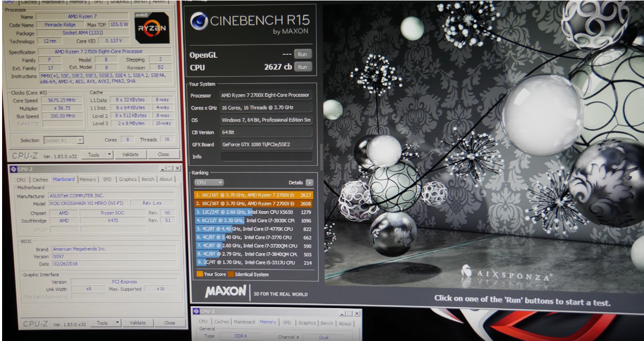Click the Identical System legend swatch
644x341 pixels.
click(x=231, y=274)
